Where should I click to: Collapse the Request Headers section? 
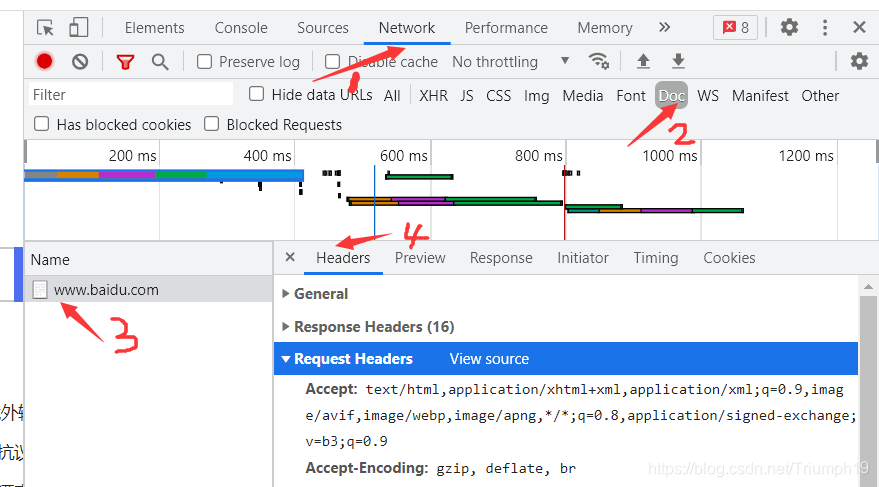(x=286, y=359)
